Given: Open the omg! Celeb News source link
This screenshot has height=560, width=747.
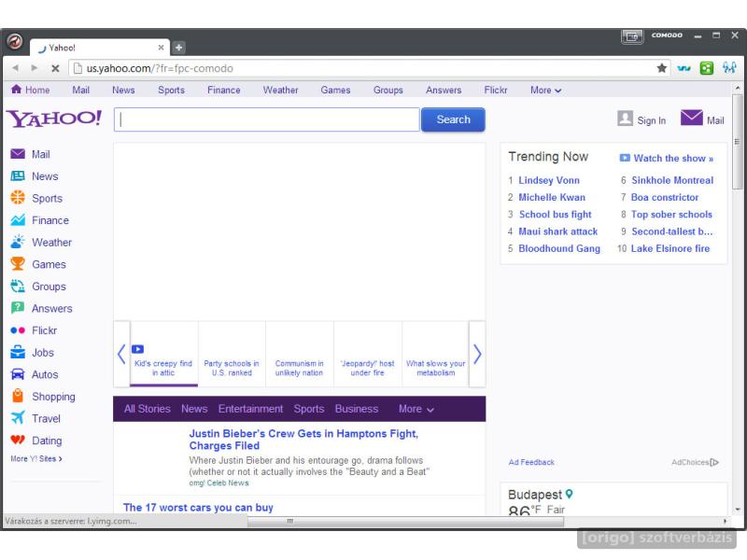Looking at the screenshot, I should click(x=218, y=483).
